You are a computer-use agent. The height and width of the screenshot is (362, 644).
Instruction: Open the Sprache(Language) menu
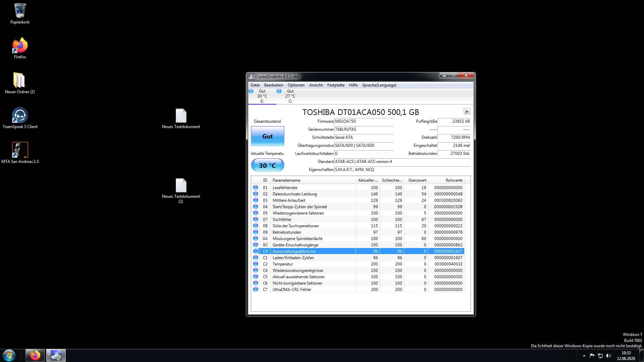[379, 85]
